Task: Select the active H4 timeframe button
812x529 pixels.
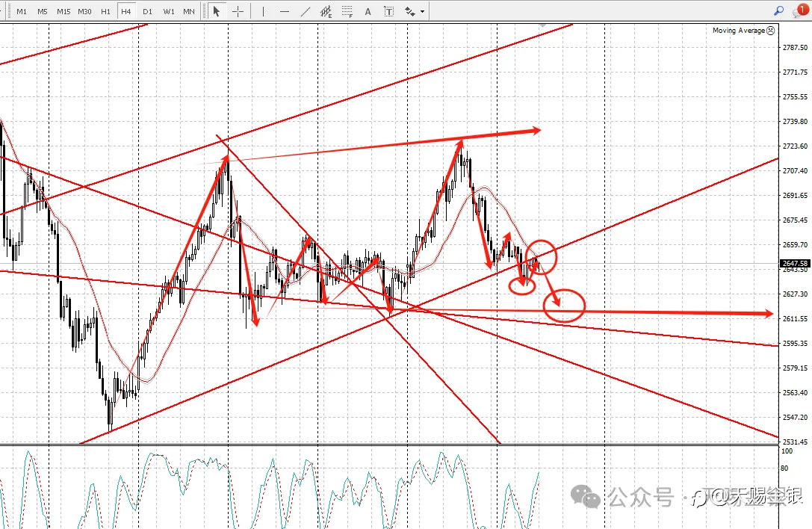Action: point(125,11)
